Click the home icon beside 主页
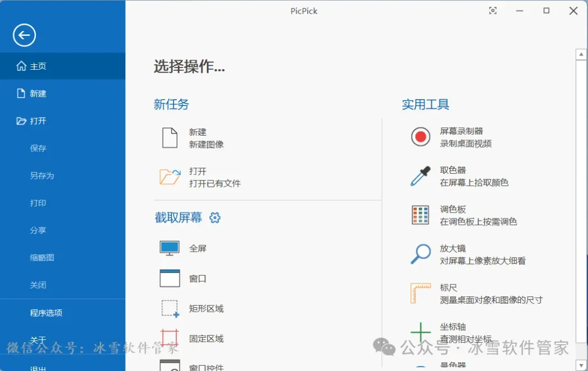The image size is (588, 371). tap(21, 66)
